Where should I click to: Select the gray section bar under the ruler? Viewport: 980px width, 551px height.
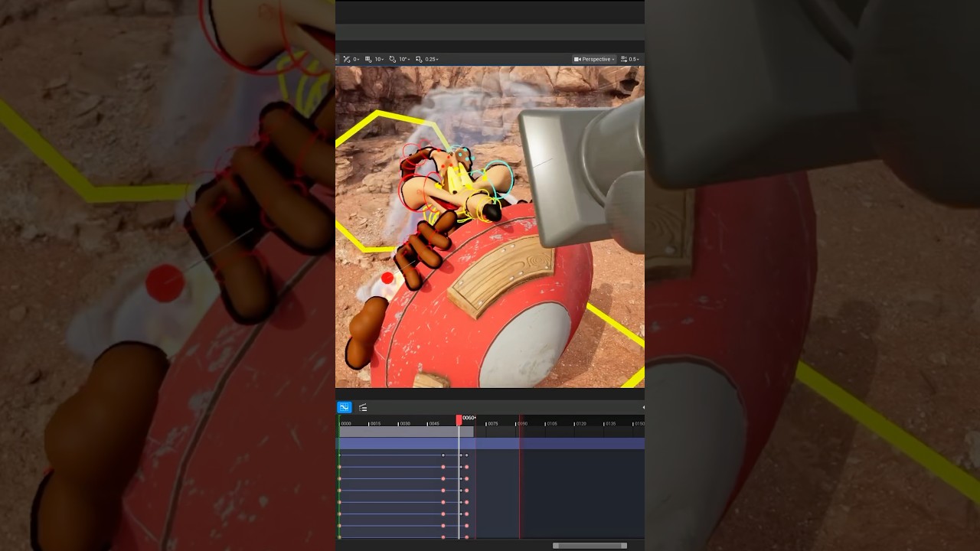(407, 432)
